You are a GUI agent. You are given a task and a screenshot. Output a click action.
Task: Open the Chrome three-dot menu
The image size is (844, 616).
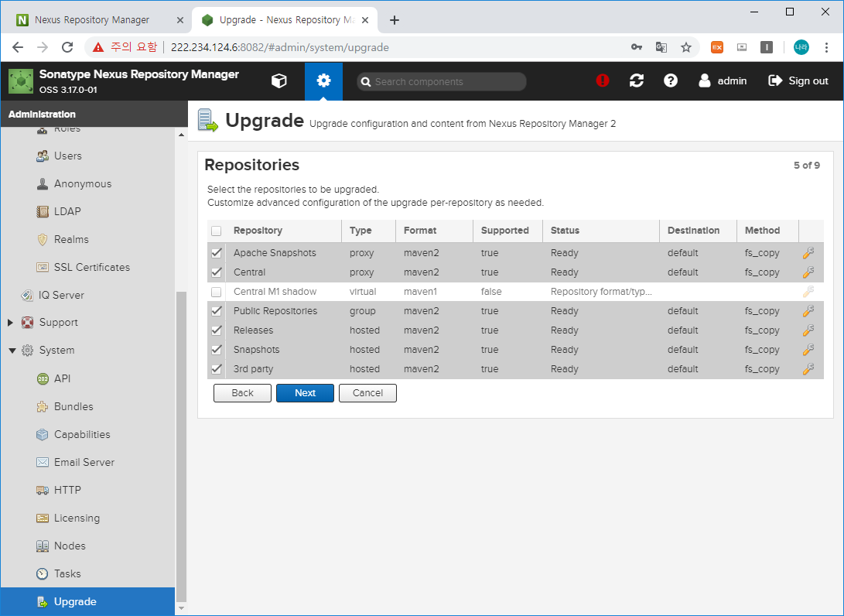click(826, 47)
